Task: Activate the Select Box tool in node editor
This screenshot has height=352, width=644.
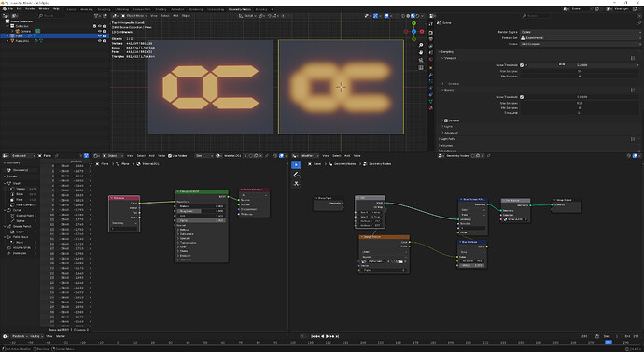Action: pyautogui.click(x=296, y=164)
